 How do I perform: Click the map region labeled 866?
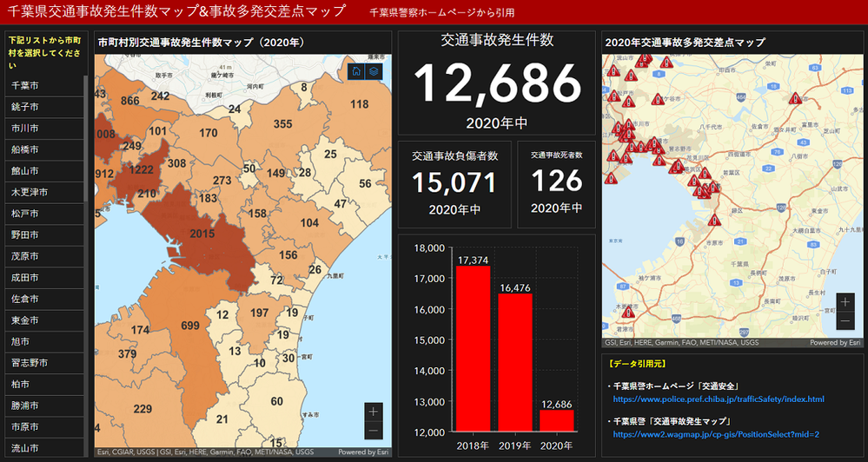130,100
